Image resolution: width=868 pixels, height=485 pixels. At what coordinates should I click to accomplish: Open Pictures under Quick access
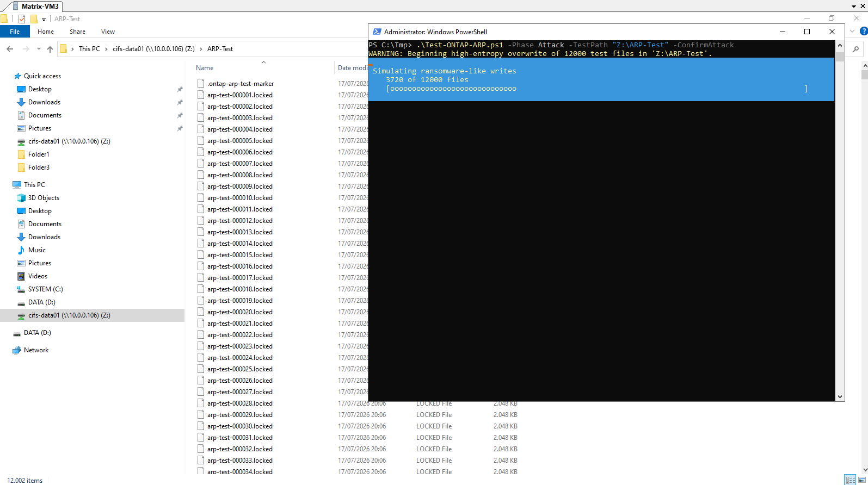coord(40,128)
